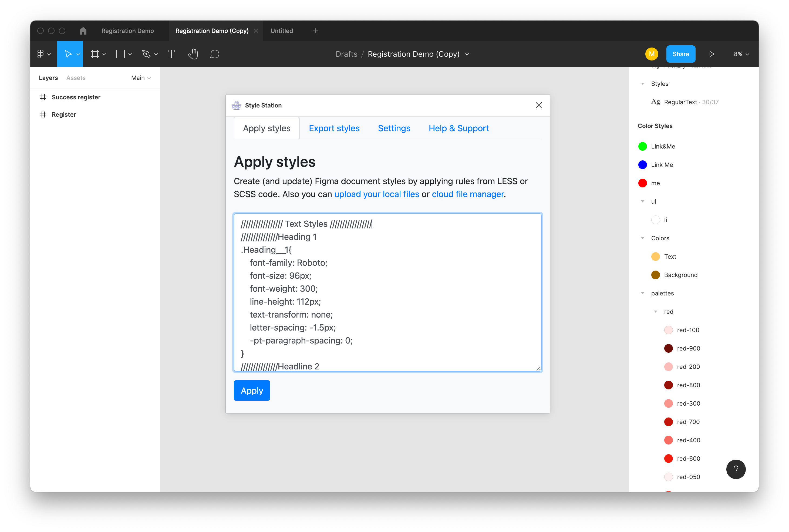Activate the Hand tool
789x532 pixels.
click(x=193, y=54)
